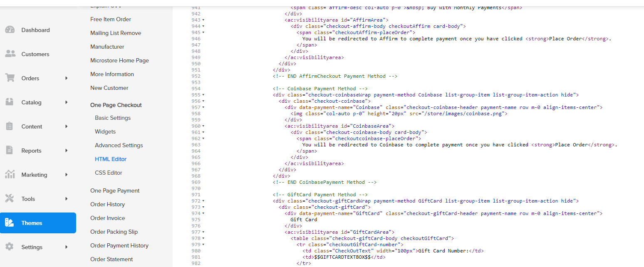Collapse code fold at line 943
Screen dimensions: 644x267
(x=203, y=20)
